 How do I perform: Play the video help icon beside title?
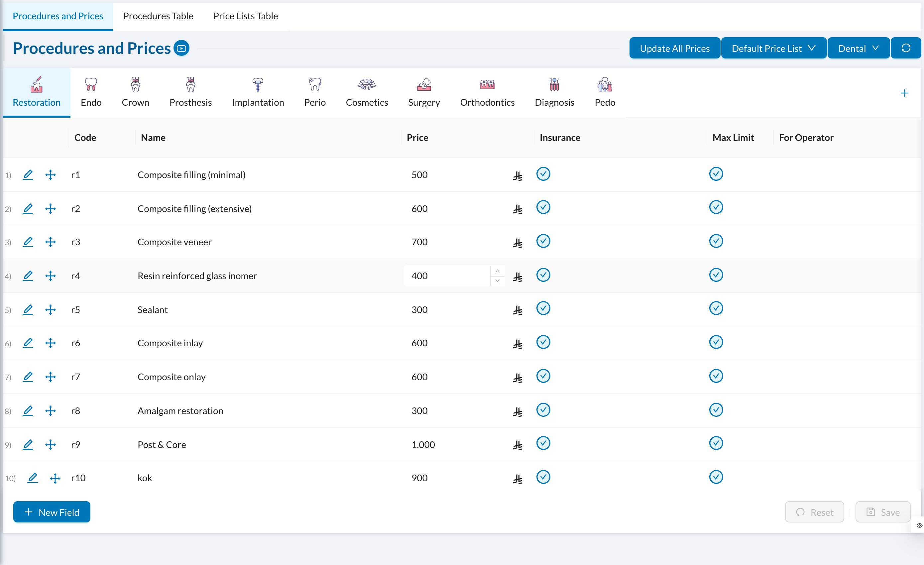coord(181,48)
